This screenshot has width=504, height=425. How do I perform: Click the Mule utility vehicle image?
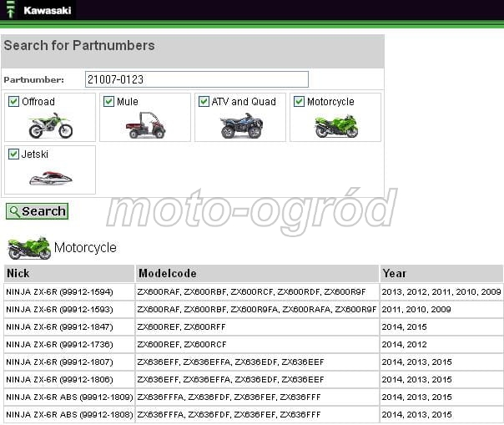(x=145, y=126)
